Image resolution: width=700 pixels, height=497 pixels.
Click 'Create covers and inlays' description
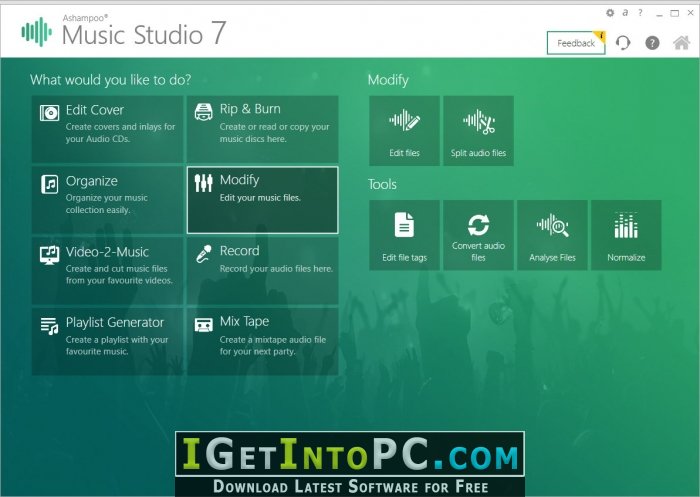pyautogui.click(x=120, y=133)
